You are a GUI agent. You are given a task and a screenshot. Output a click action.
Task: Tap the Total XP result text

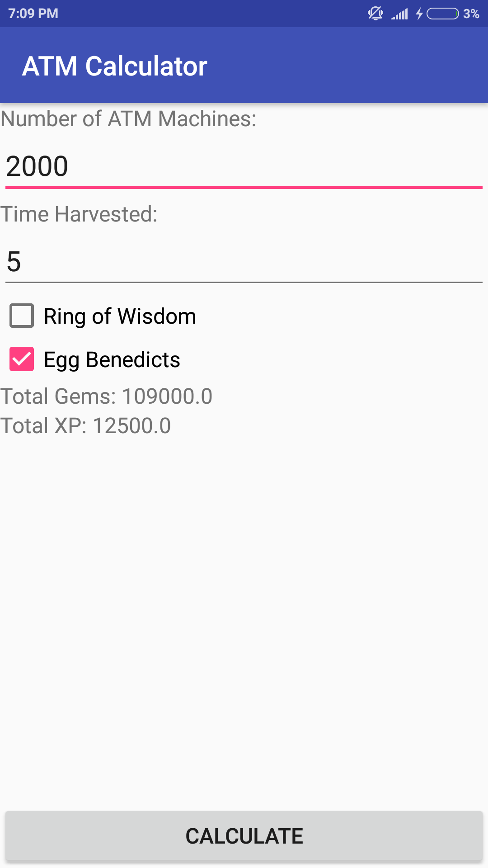click(x=85, y=425)
